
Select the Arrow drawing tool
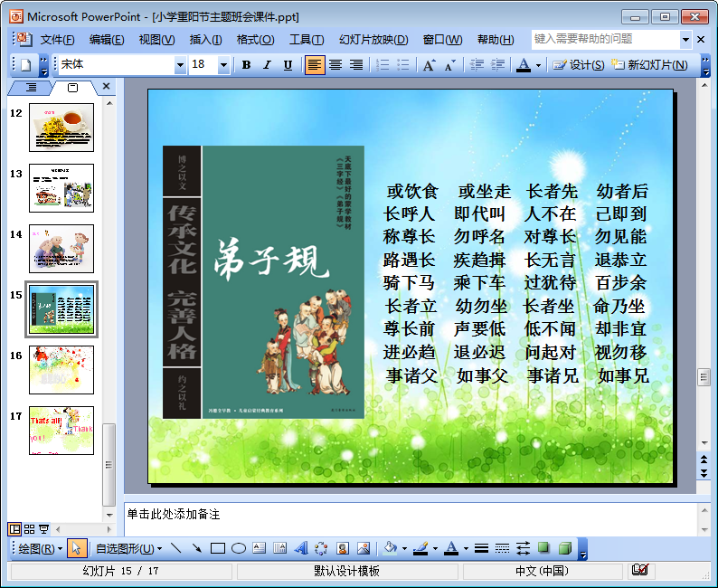pyautogui.click(x=197, y=548)
